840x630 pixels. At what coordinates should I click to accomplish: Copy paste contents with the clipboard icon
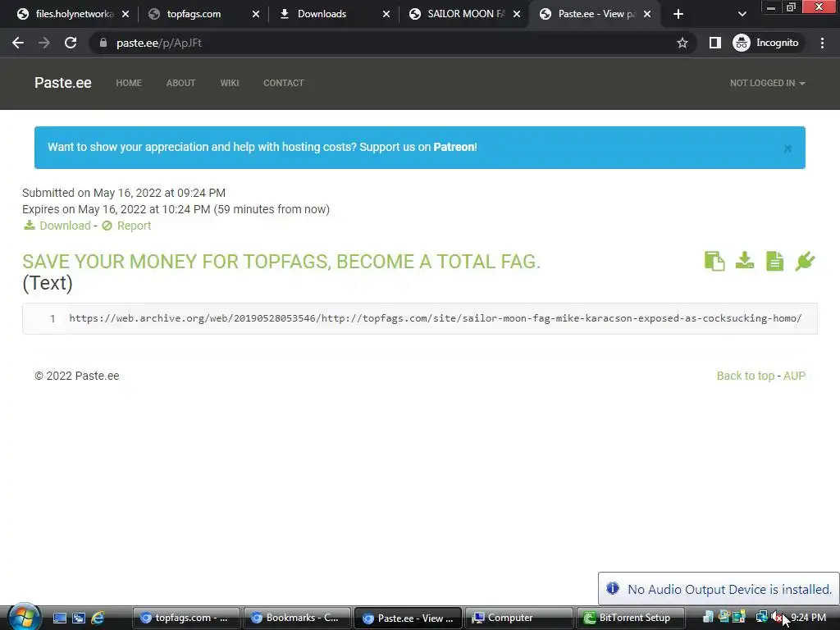coord(714,262)
